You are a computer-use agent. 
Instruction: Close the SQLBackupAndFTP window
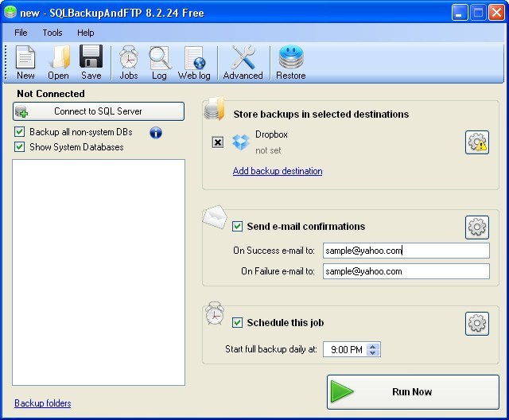click(496, 13)
